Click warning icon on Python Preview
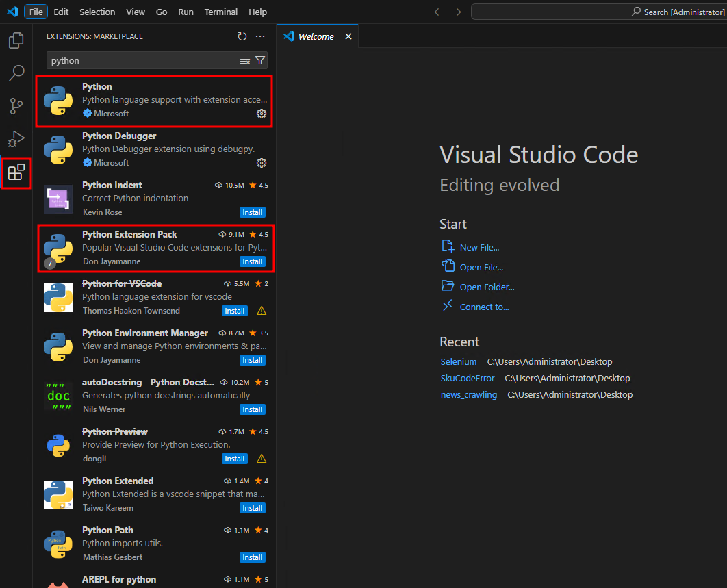727x588 pixels. pos(262,459)
